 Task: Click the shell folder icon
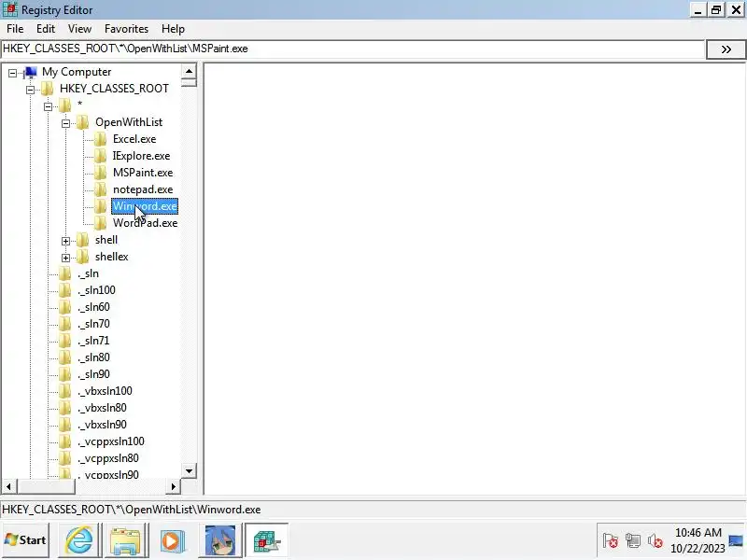coord(82,240)
